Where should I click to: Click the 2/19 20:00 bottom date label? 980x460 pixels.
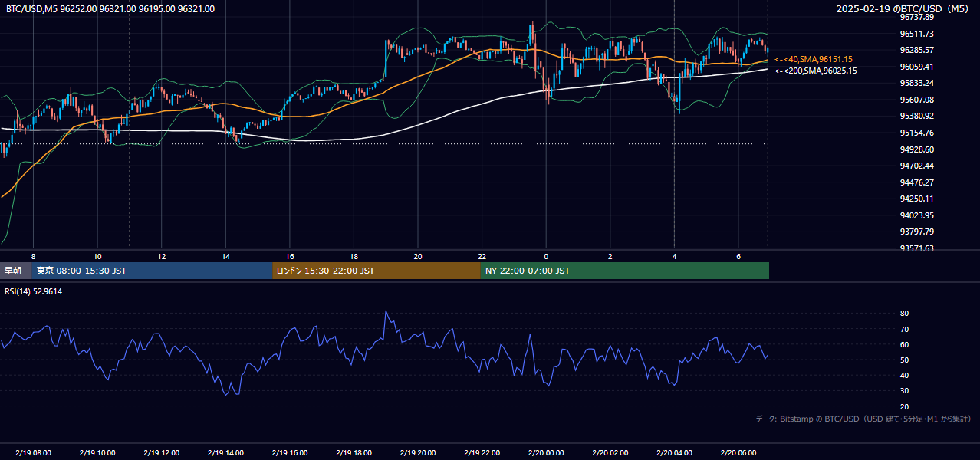[417, 453]
